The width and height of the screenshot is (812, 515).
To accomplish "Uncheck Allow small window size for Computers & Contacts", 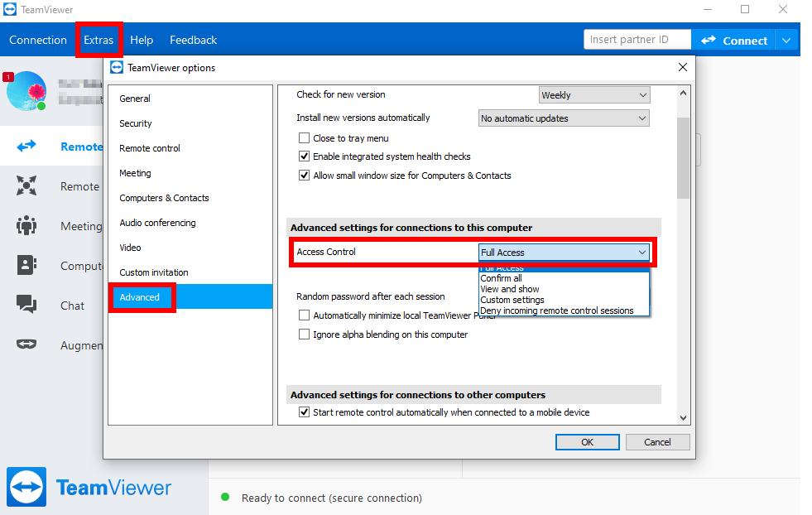I will click(304, 176).
